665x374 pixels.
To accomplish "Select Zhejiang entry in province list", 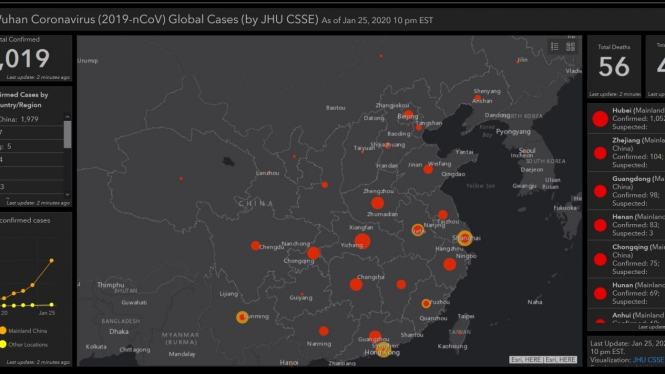I will (x=626, y=152).
